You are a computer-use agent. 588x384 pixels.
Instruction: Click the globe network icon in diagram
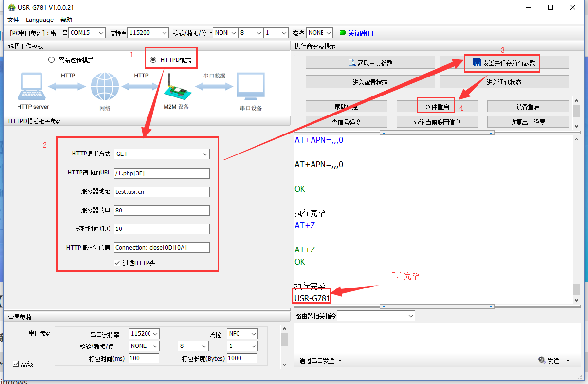[104, 87]
